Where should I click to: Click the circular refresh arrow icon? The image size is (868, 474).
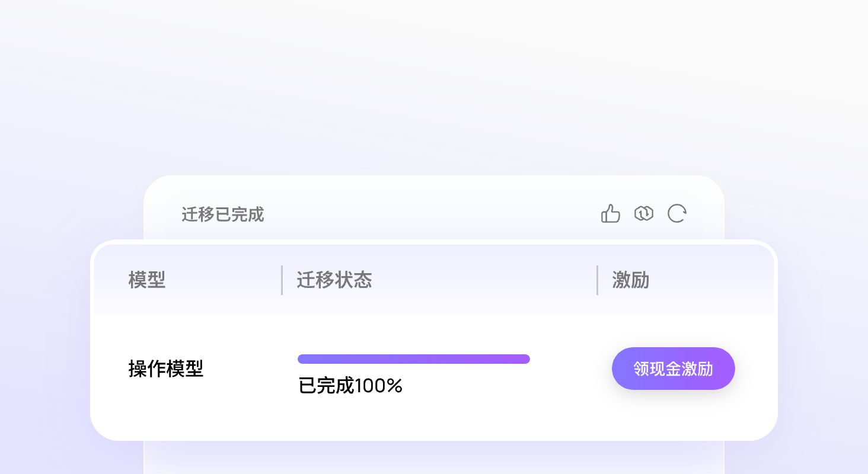click(x=677, y=213)
